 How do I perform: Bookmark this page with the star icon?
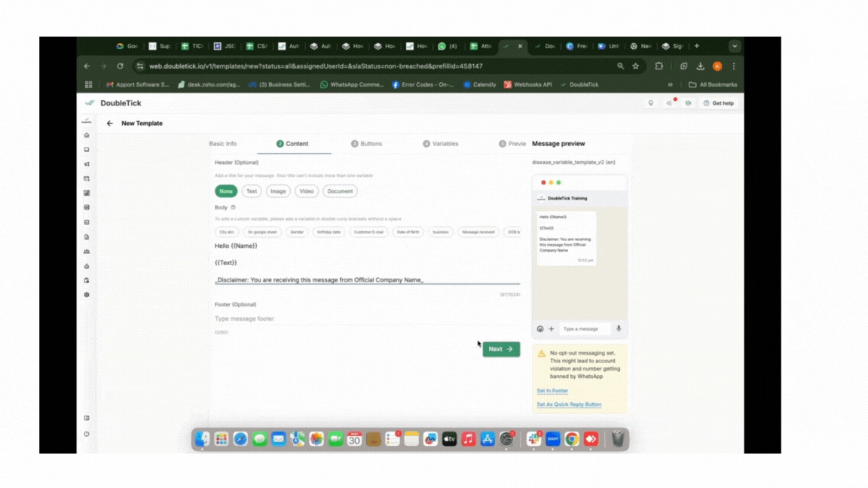click(x=635, y=66)
